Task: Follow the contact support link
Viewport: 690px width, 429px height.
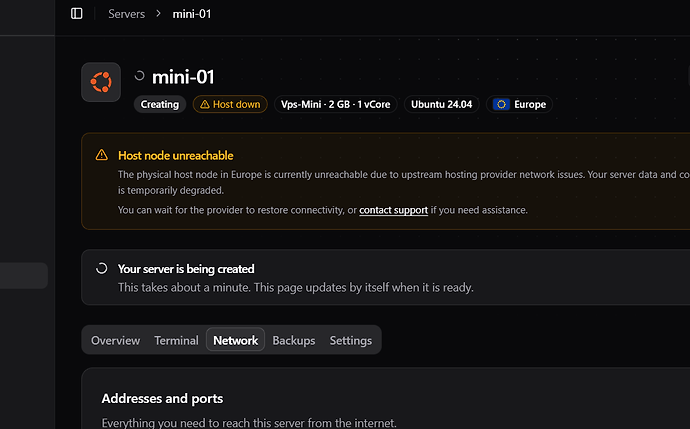Action: 393,210
